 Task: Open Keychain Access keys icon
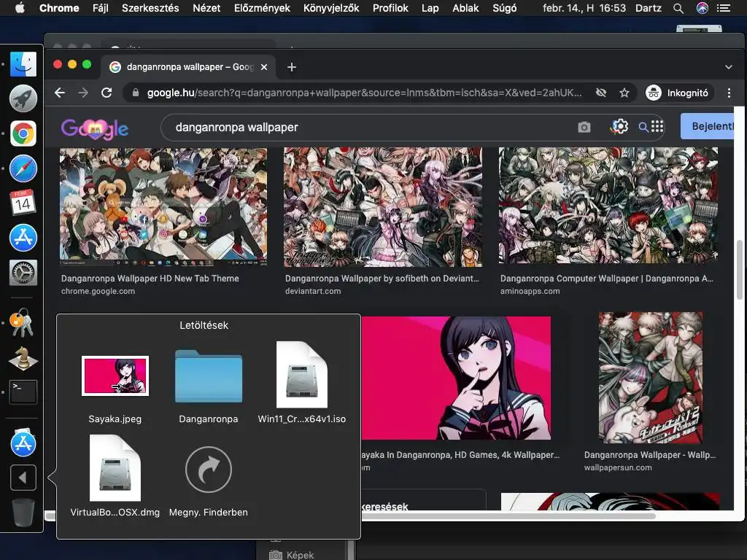point(22,323)
